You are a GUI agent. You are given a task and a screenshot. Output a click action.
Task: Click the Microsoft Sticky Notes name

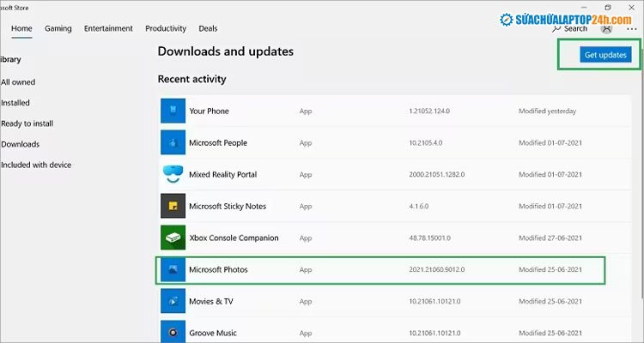click(x=228, y=206)
